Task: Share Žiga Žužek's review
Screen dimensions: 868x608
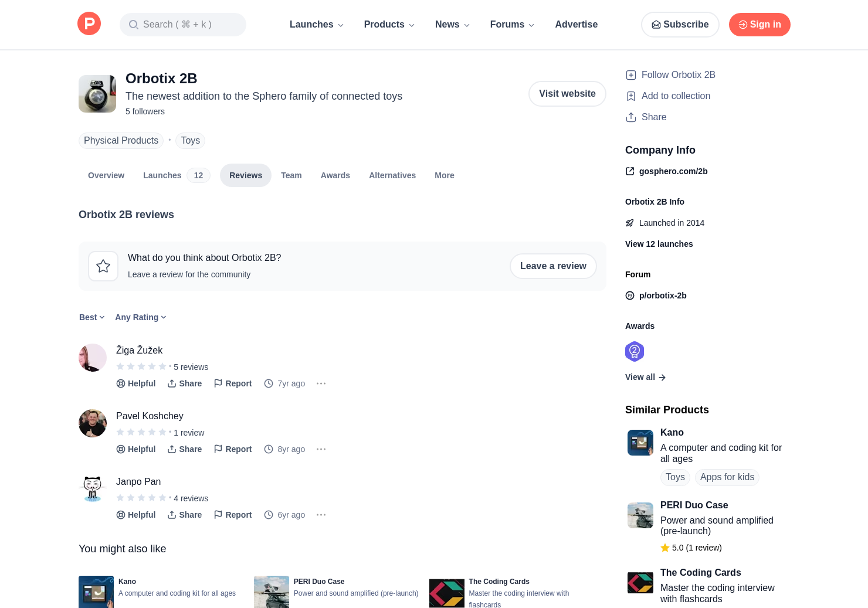Action: click(x=185, y=383)
